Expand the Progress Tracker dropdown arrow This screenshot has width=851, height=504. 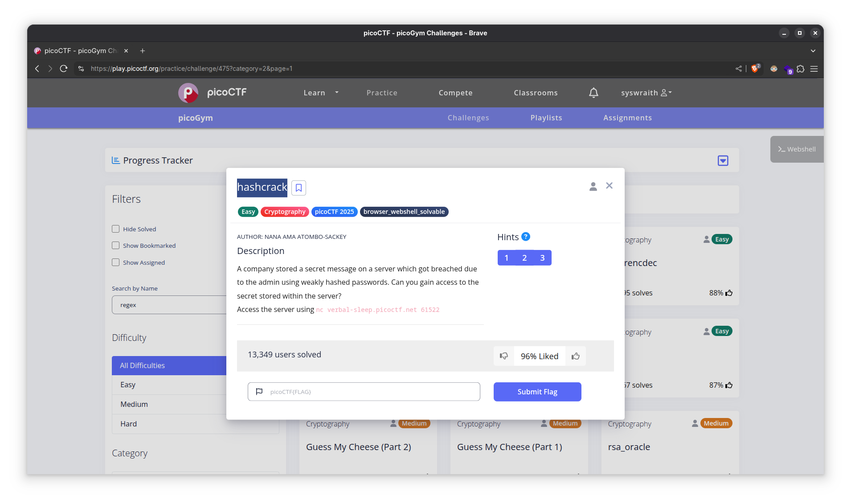click(x=723, y=160)
